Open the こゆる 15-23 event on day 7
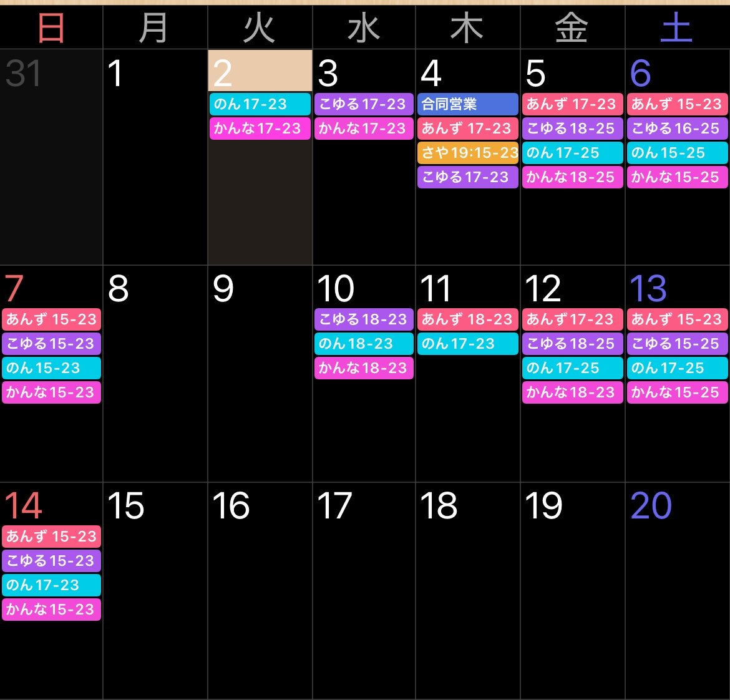The image size is (730, 700). pyautogui.click(x=52, y=344)
